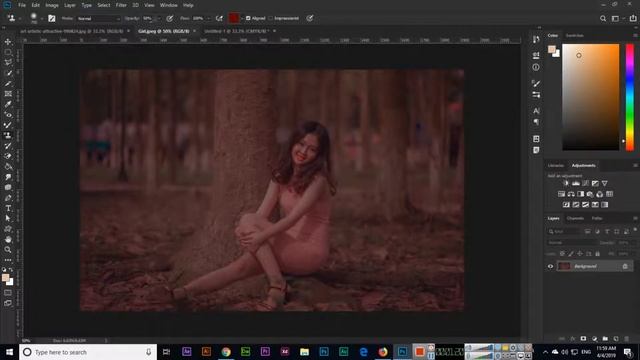
Task: Select the Rectangular Marquee tool
Action: tap(8, 52)
